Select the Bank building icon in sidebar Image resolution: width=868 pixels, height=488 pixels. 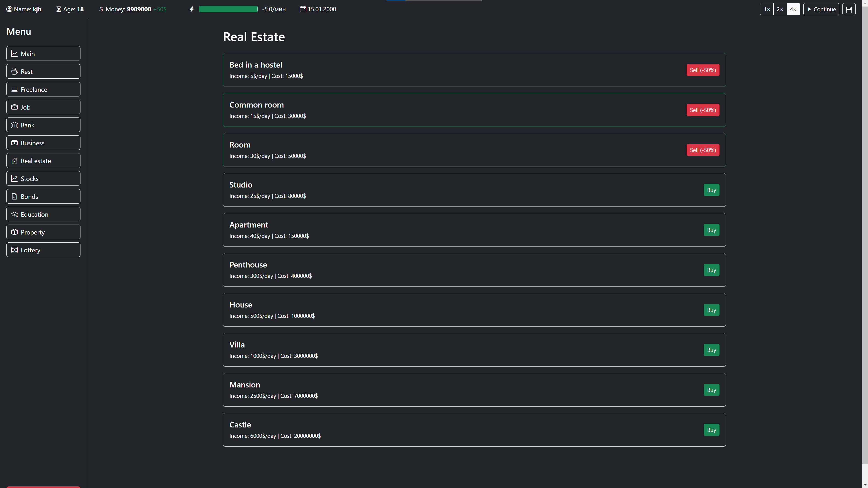14,125
